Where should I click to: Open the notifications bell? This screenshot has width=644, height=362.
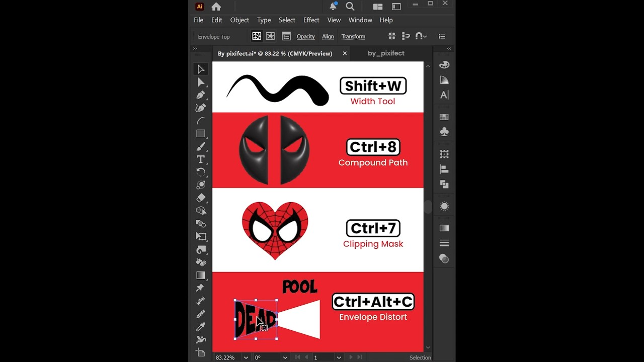point(333,6)
